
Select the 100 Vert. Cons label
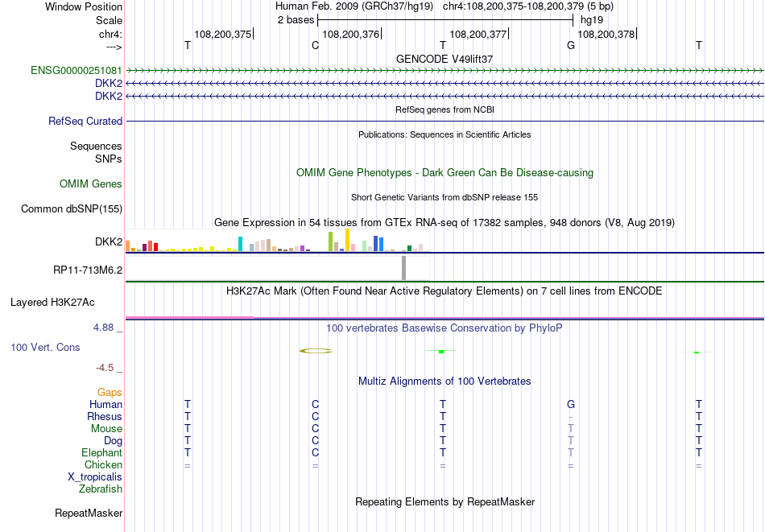tap(45, 347)
